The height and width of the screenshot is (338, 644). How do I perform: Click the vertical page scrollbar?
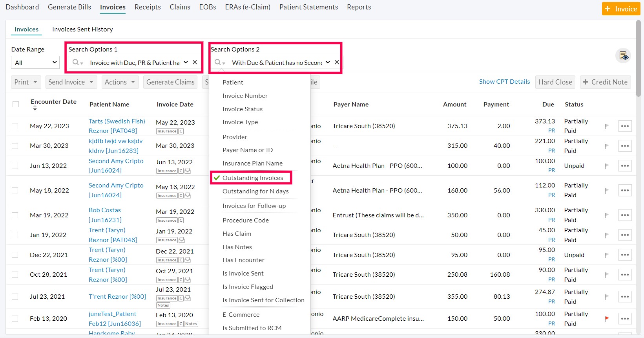[x=639, y=58]
